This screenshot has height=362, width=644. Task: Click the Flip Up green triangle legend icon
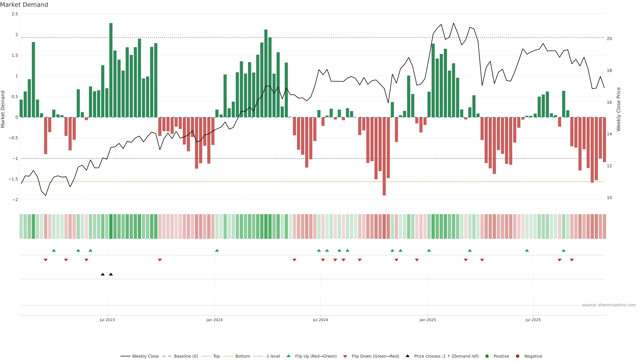coord(288,356)
